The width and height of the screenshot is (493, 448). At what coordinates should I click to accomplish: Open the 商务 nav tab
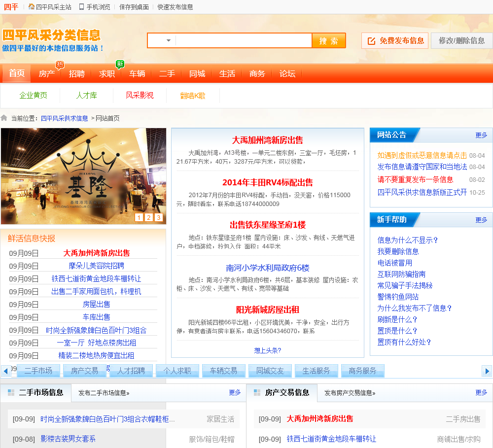tap(257, 73)
